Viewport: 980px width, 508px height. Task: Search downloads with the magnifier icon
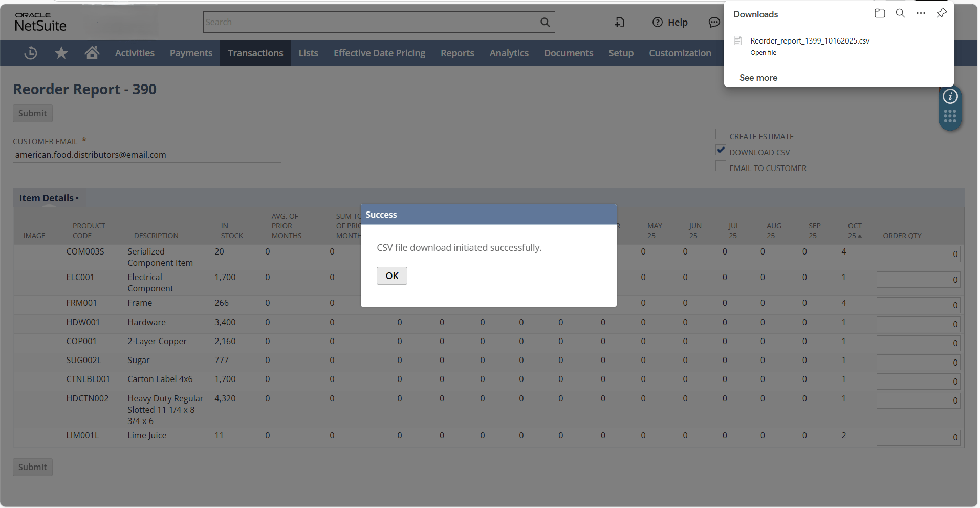click(900, 13)
